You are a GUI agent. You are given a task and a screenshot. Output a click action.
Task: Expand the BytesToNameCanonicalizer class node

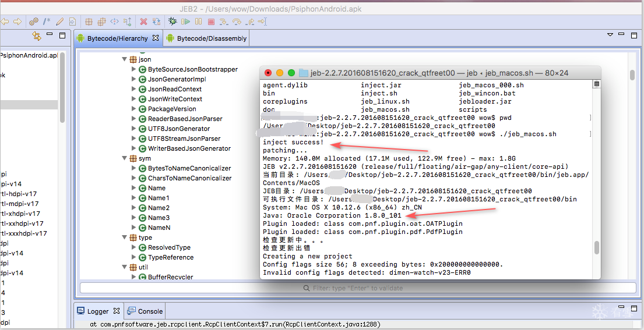click(133, 168)
